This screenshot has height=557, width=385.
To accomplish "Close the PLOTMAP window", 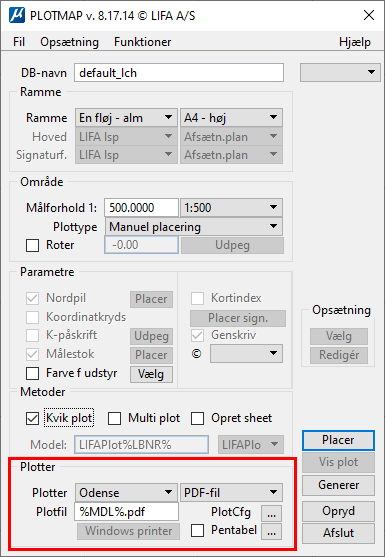I will click(x=369, y=16).
